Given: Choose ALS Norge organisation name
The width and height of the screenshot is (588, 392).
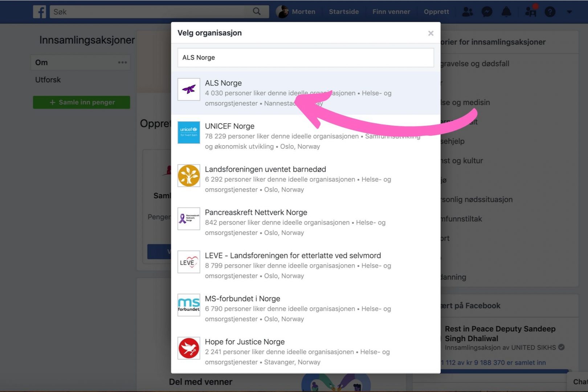Looking at the screenshot, I should click(x=223, y=83).
